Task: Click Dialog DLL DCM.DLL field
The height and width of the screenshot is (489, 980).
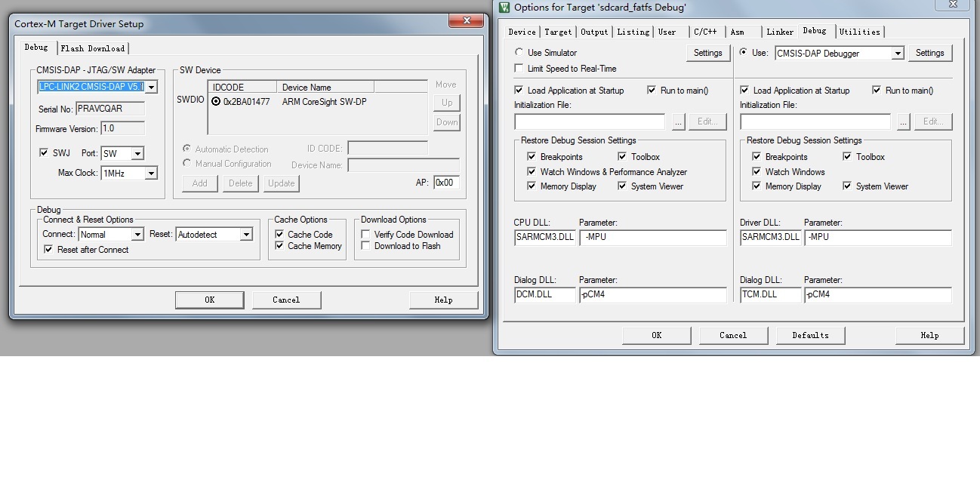Action: [544, 295]
